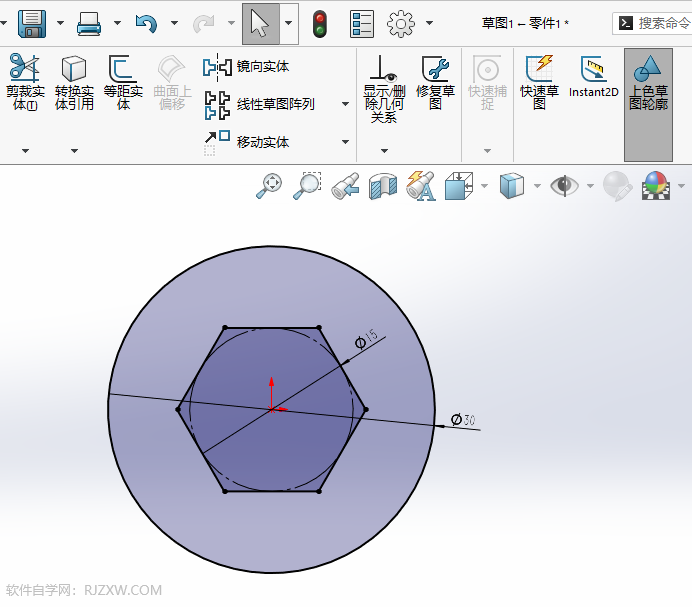Select the 剪裁实体 trim tool

25,82
